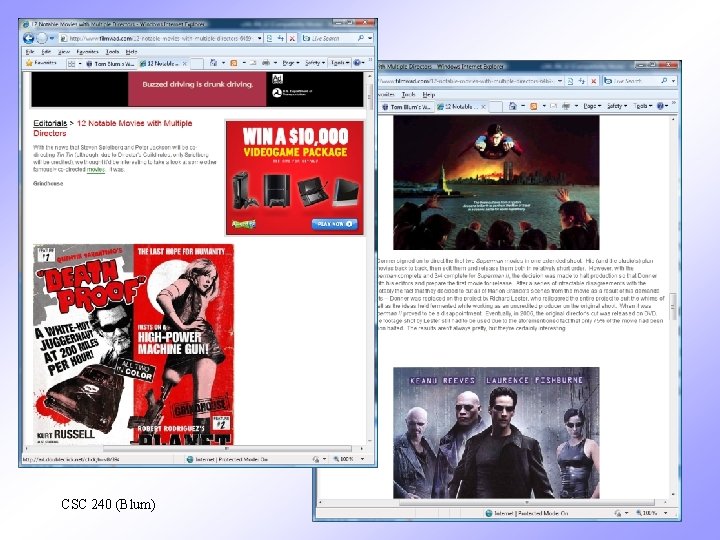Screen dimensions: 720x540
Task: Click the orange Feeds icon in the front window
Action: click(x=234, y=63)
